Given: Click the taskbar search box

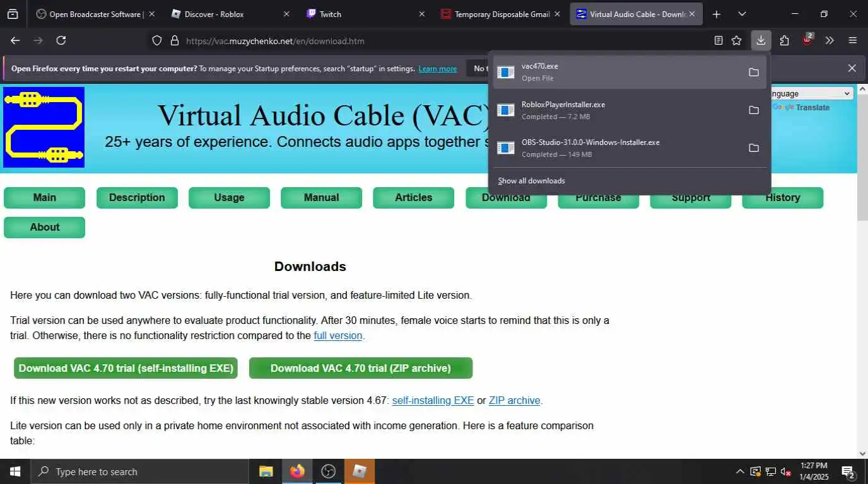Looking at the screenshot, I should [139, 471].
